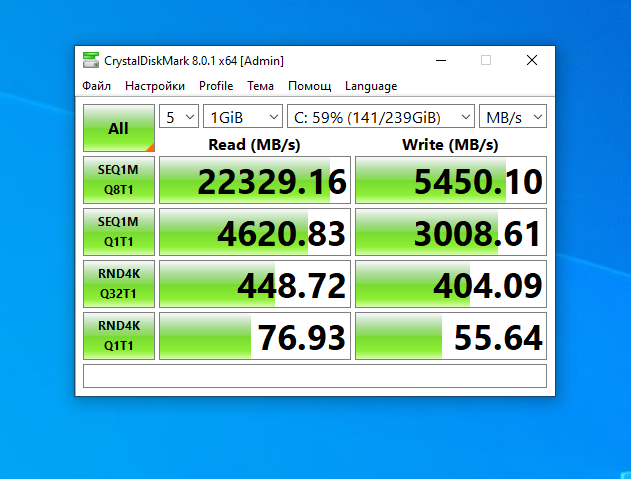Open the Language menu

pos(371,86)
